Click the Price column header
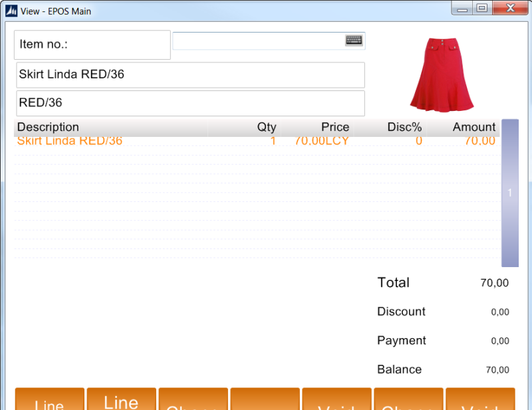This screenshot has width=532, height=410. point(317,128)
